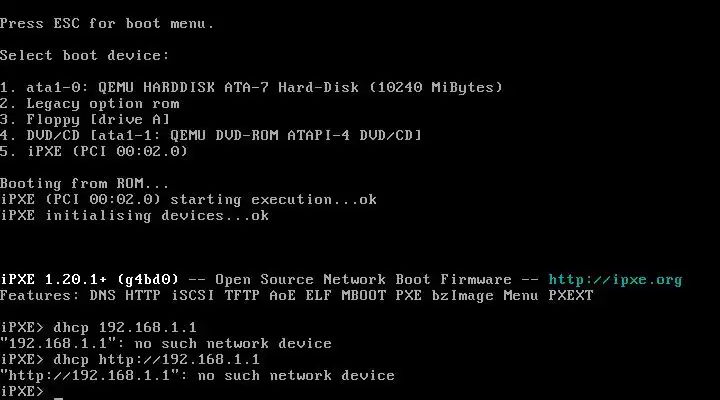Select the Legacy option rom entry

tap(90, 103)
